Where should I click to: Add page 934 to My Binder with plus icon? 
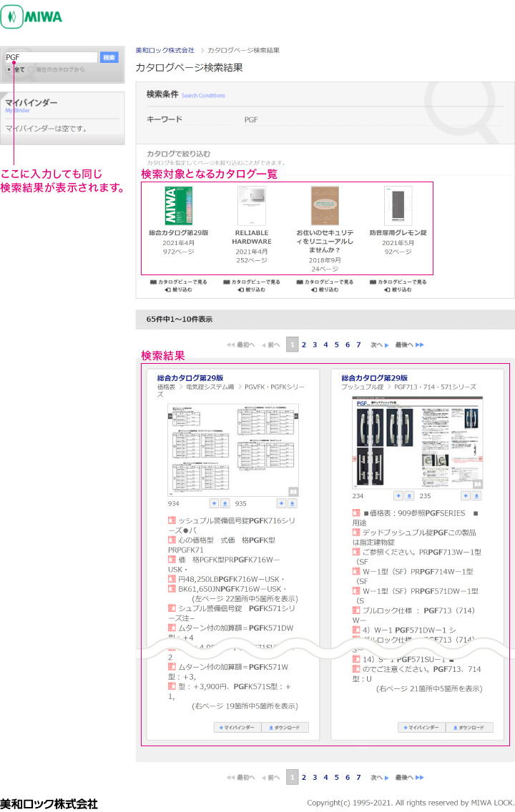[214, 503]
